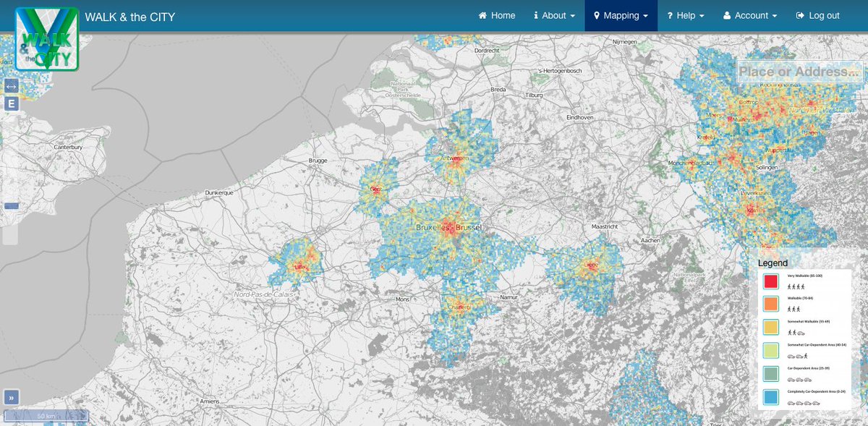Click the Canterbury label on the map
The image size is (868, 426).
(x=69, y=147)
